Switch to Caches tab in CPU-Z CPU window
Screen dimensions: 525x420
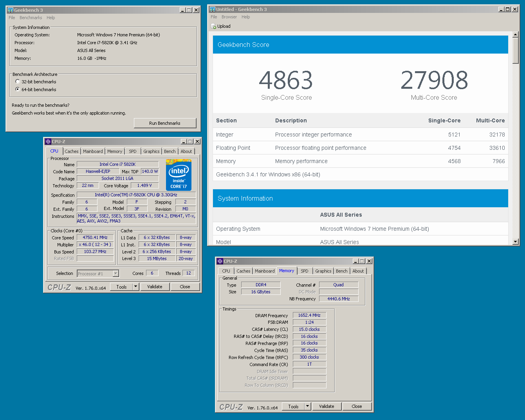pos(72,151)
